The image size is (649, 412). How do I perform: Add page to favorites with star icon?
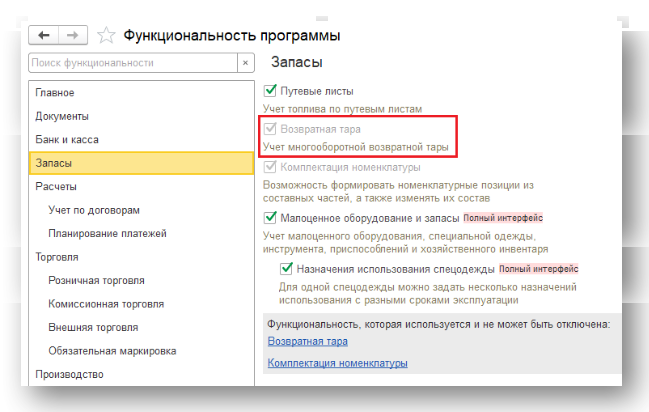106,35
